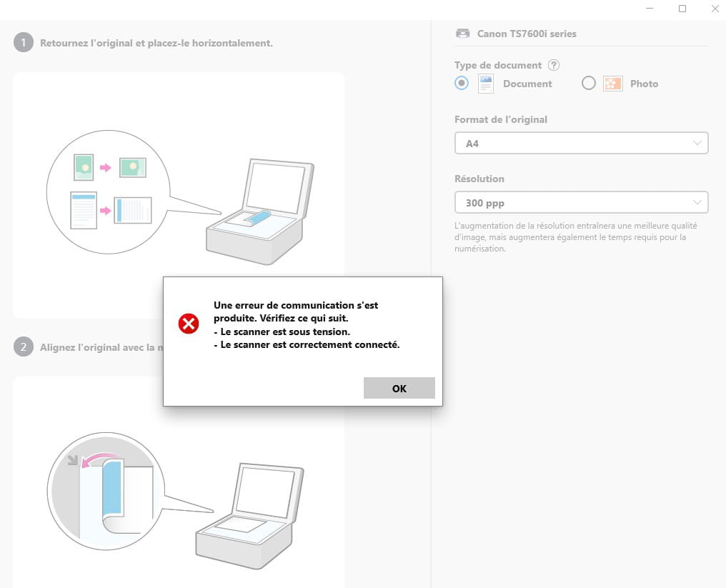Image resolution: width=726 pixels, height=588 pixels.
Task: Close the scan window
Action: 715,9
